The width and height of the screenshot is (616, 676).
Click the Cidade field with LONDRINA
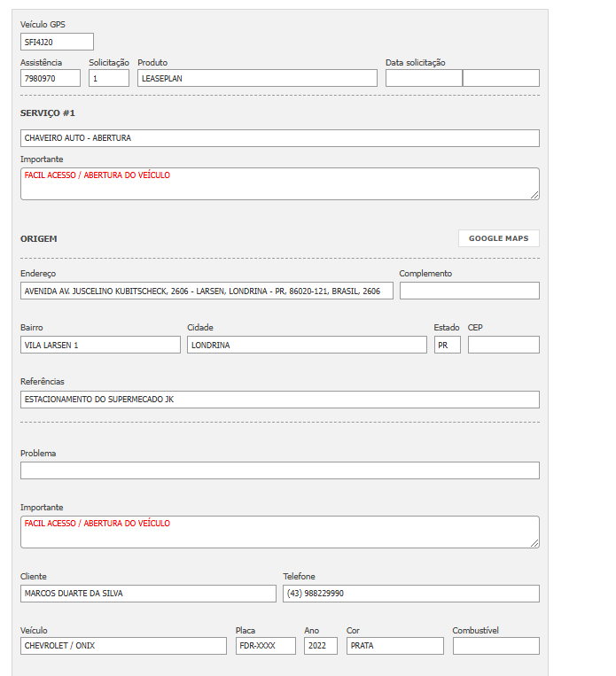(307, 345)
